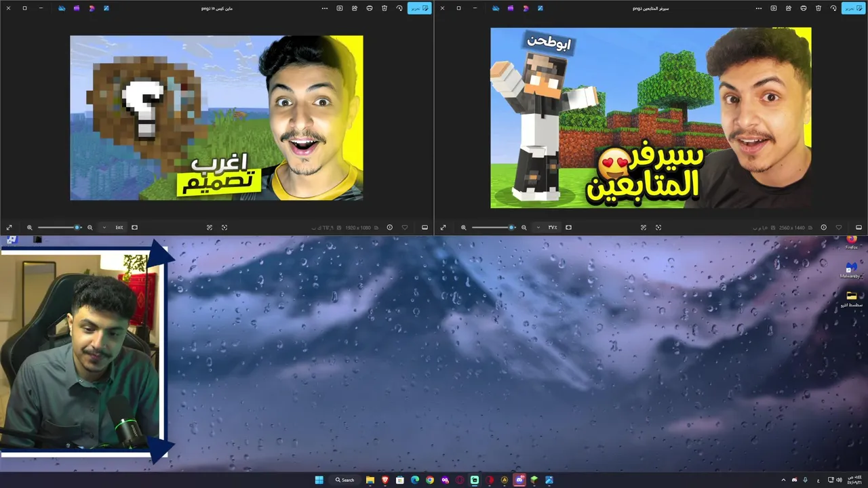Viewport: 868px width, 488px height.
Task: Toggle the filmstrip in right Photos window
Action: (859, 228)
